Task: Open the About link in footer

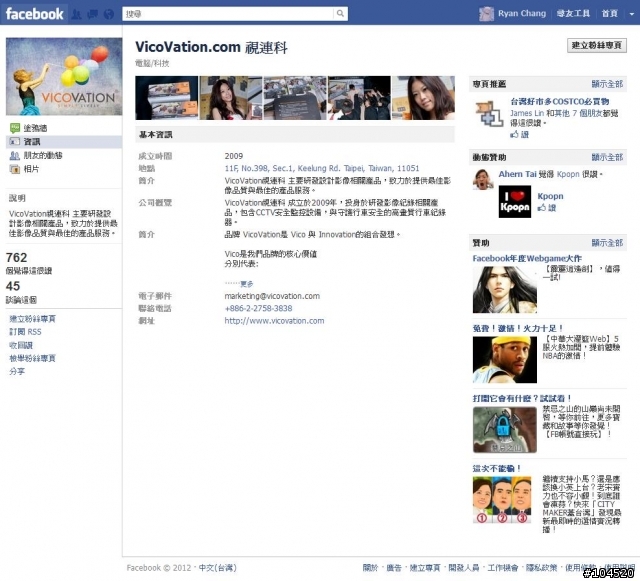Action: [371, 568]
